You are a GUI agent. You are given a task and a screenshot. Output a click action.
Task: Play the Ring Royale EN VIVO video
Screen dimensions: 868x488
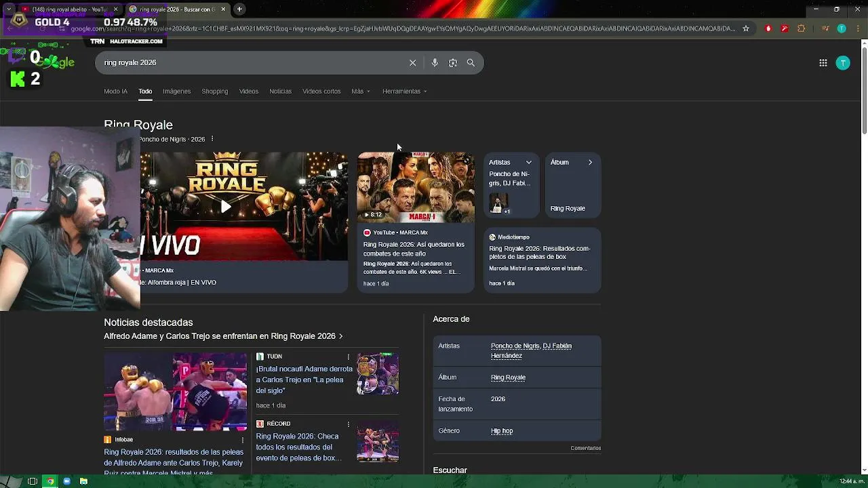pyautogui.click(x=225, y=207)
